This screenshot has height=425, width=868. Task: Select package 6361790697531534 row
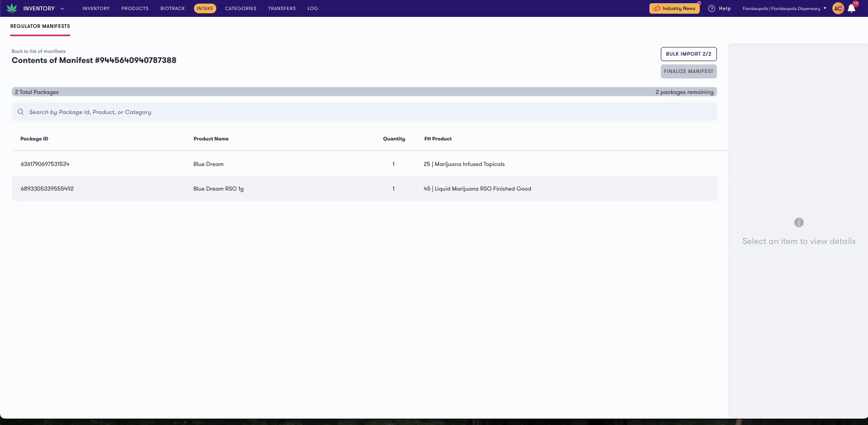[x=364, y=164]
